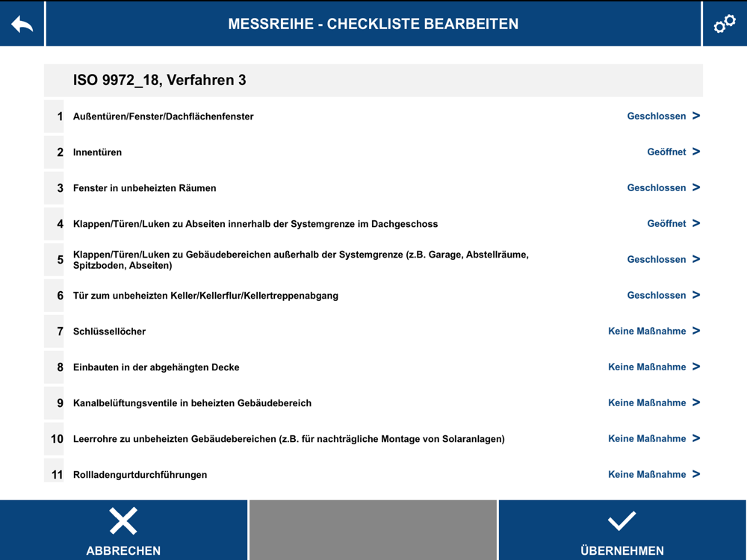Viewport: 747px width, 560px height.
Task: Select the Außentüren/Fenster/Dachflächenfenster row label
Action: pos(163,116)
